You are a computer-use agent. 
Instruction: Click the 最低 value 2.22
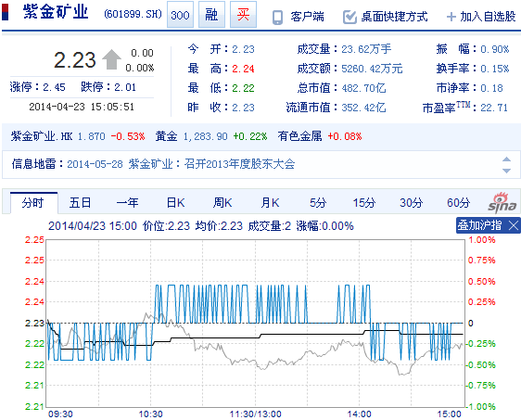(243, 88)
